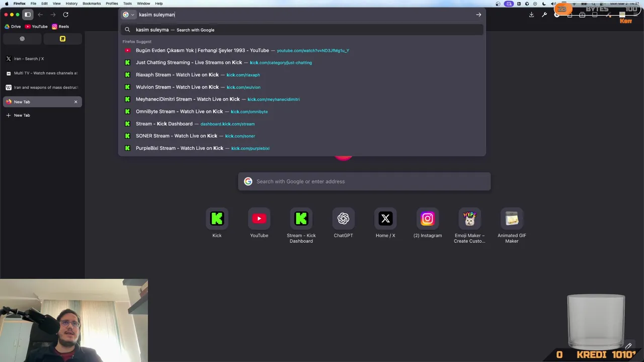Close the active New Tab
The width and height of the screenshot is (644, 362).
(x=76, y=102)
